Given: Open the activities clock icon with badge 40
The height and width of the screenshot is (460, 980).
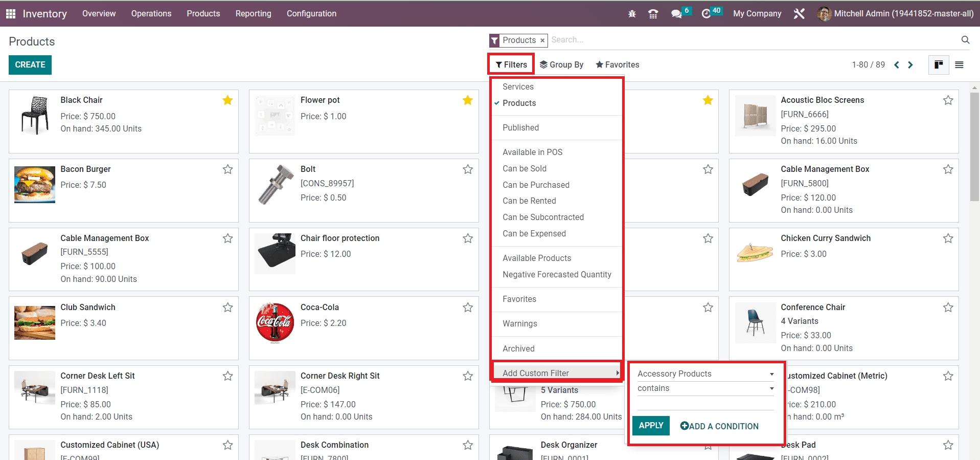Looking at the screenshot, I should click(706, 14).
